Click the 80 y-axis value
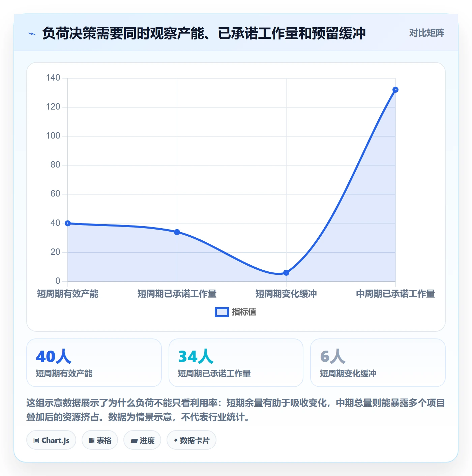Image resolution: width=472 pixels, height=476 pixels. click(55, 165)
